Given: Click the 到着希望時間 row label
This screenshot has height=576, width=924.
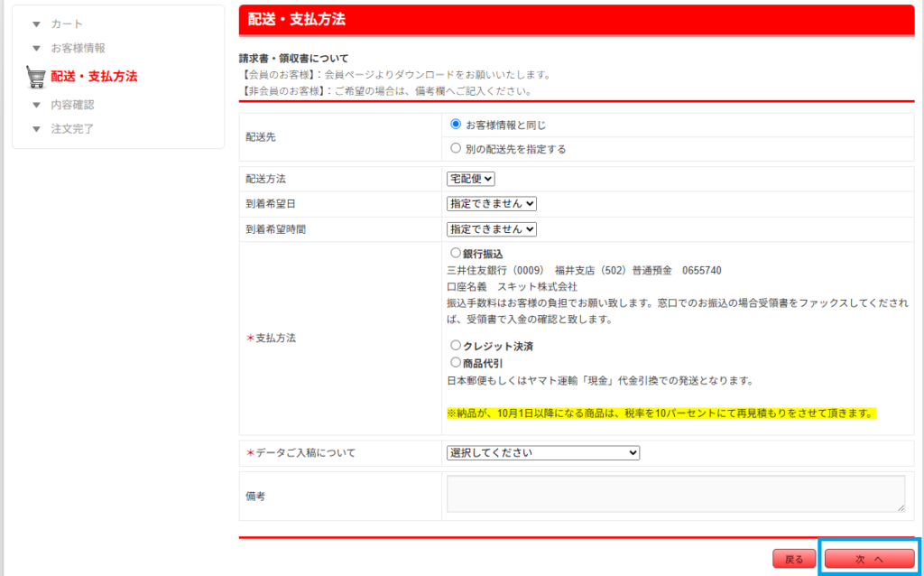Looking at the screenshot, I should tap(275, 229).
